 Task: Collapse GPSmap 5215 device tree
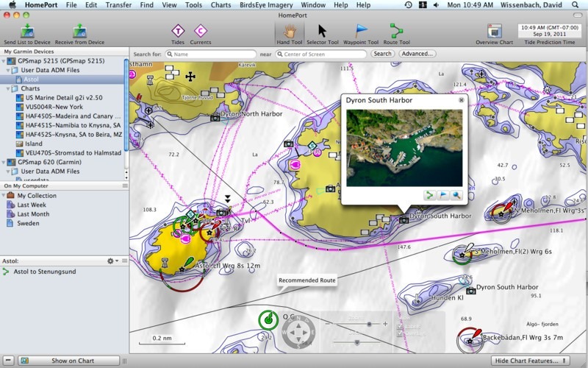(4, 61)
